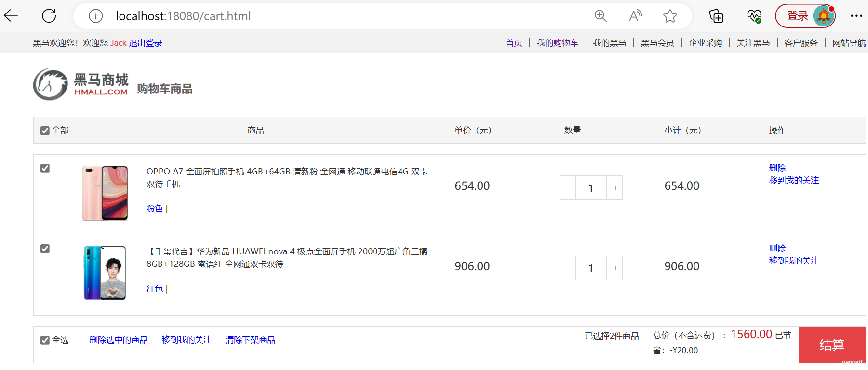Increase HUAWEI nova 4 quantity with plus
The height and width of the screenshot is (370, 868).
pyautogui.click(x=615, y=268)
